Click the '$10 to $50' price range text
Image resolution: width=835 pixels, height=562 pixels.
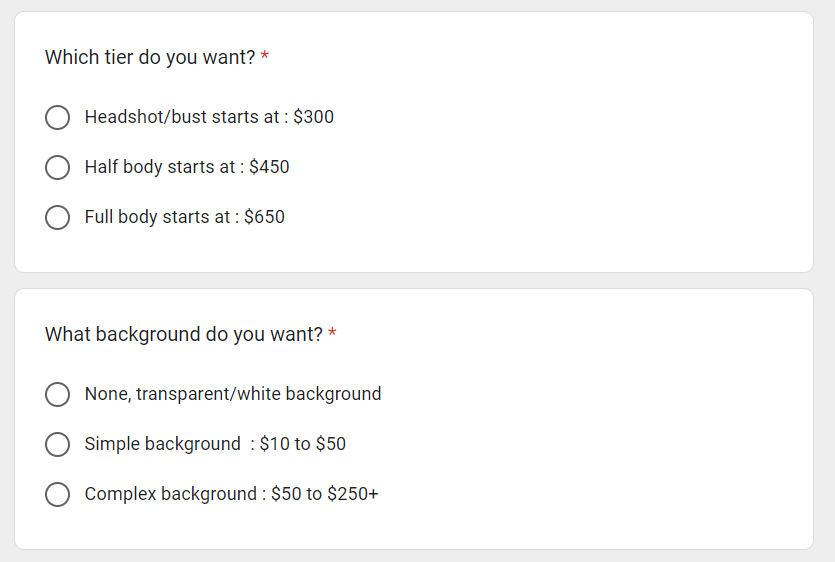[x=302, y=444]
